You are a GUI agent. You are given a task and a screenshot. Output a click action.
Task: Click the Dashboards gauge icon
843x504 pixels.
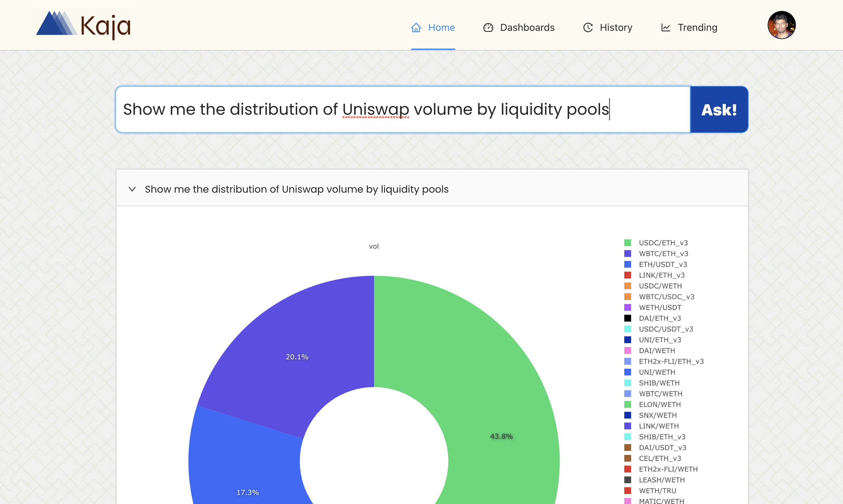[x=488, y=28]
